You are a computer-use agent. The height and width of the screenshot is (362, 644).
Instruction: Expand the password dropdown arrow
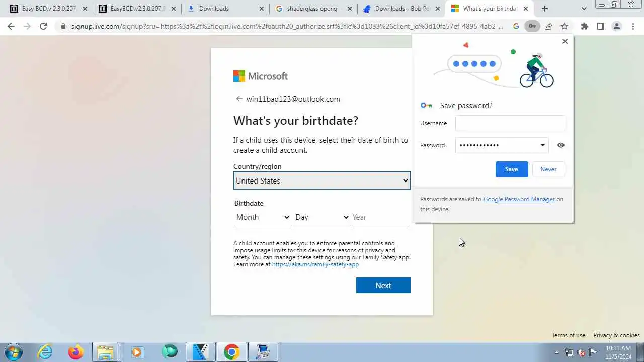[542, 145]
